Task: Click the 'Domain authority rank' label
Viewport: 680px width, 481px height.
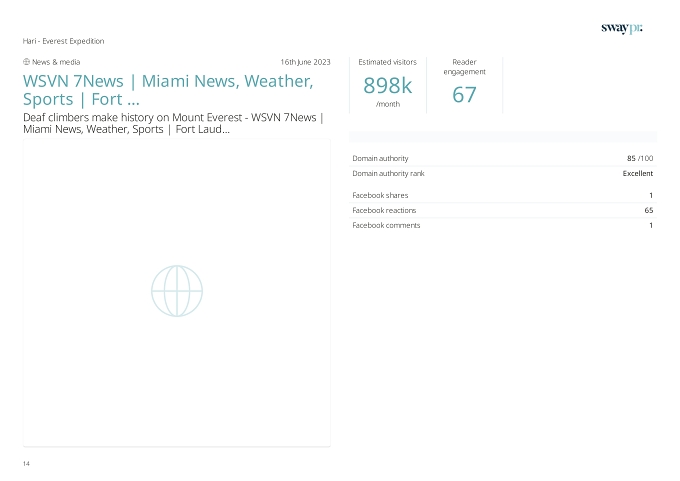Action: pyautogui.click(x=388, y=173)
